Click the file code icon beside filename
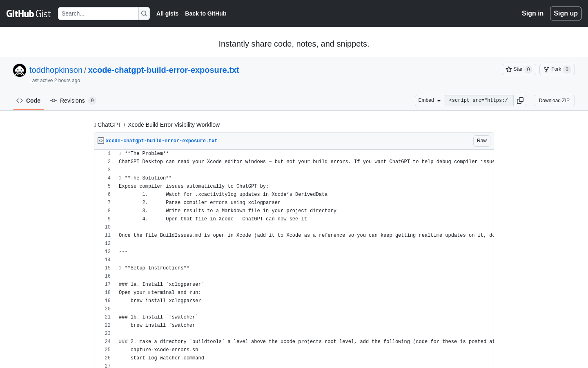 tap(101, 141)
